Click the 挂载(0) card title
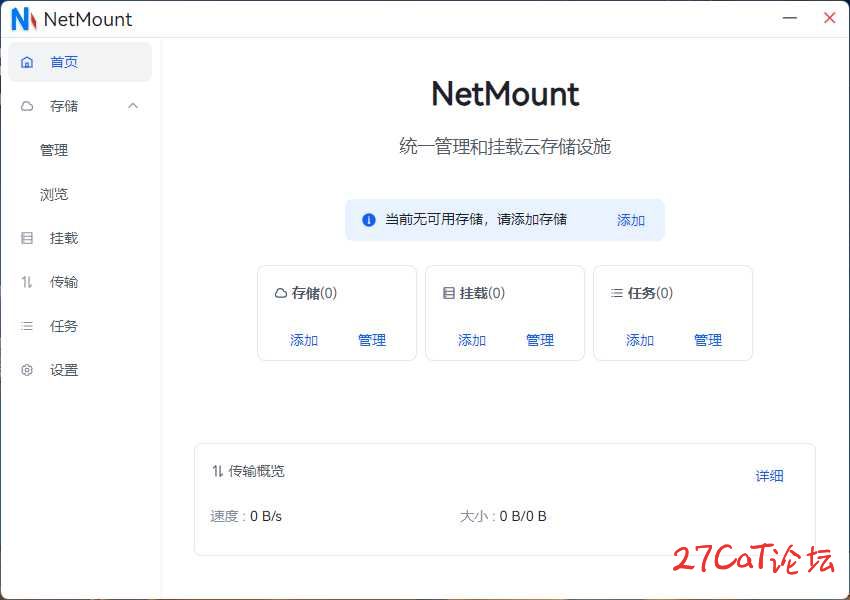The image size is (850, 600). tap(482, 293)
